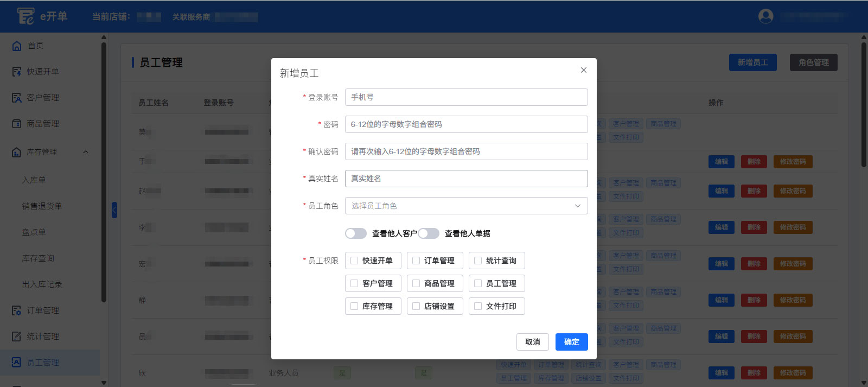Click the 客户管理 sidebar icon

coord(17,98)
